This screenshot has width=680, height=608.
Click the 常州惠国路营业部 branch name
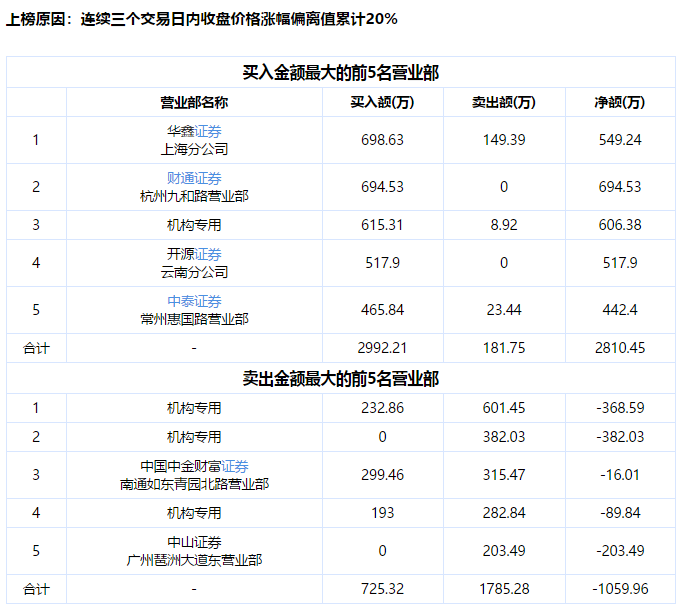click(194, 319)
